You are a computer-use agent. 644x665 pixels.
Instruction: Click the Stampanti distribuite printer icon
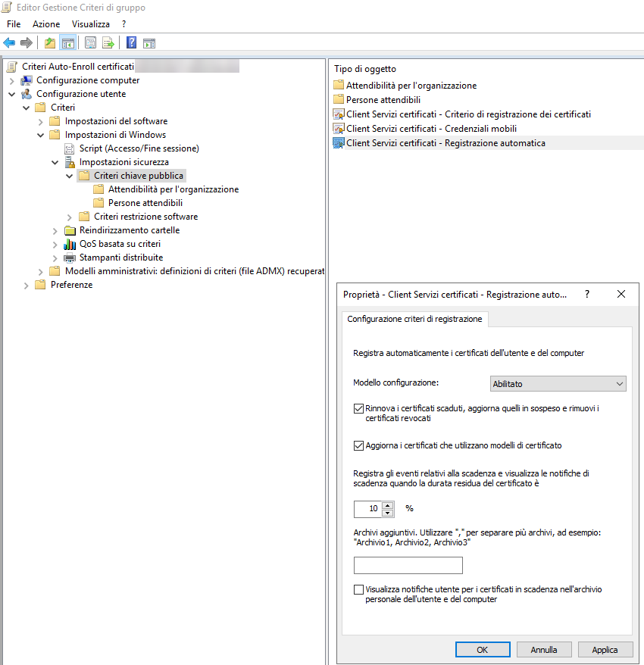coord(70,258)
